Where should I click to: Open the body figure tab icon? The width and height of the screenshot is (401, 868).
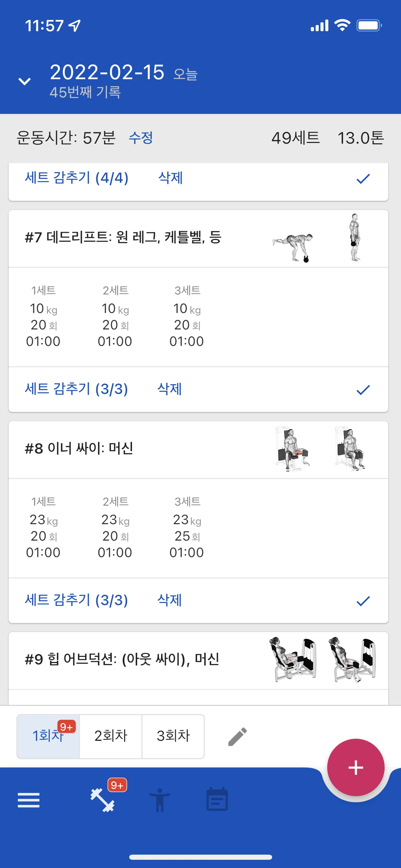160,800
